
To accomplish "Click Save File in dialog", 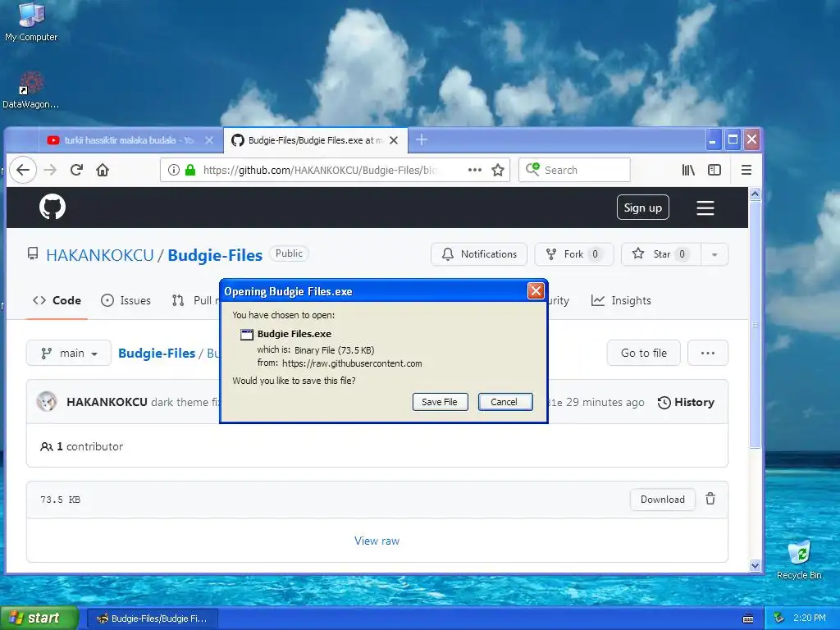I will point(440,402).
